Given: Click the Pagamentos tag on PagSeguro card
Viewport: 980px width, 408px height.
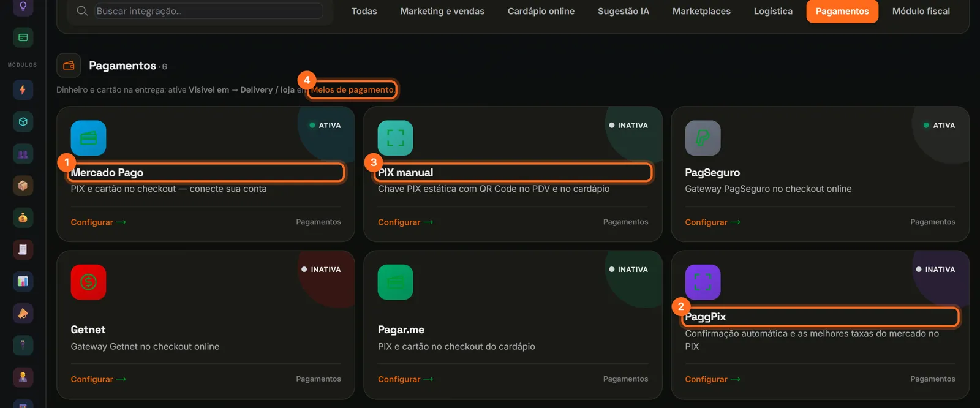Looking at the screenshot, I should [x=933, y=222].
